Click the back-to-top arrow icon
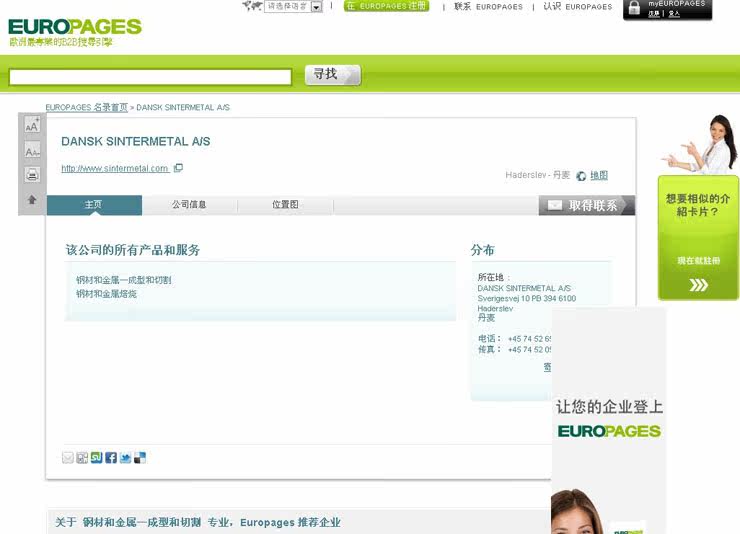Screen dimensions: 740x534 pos(32,200)
